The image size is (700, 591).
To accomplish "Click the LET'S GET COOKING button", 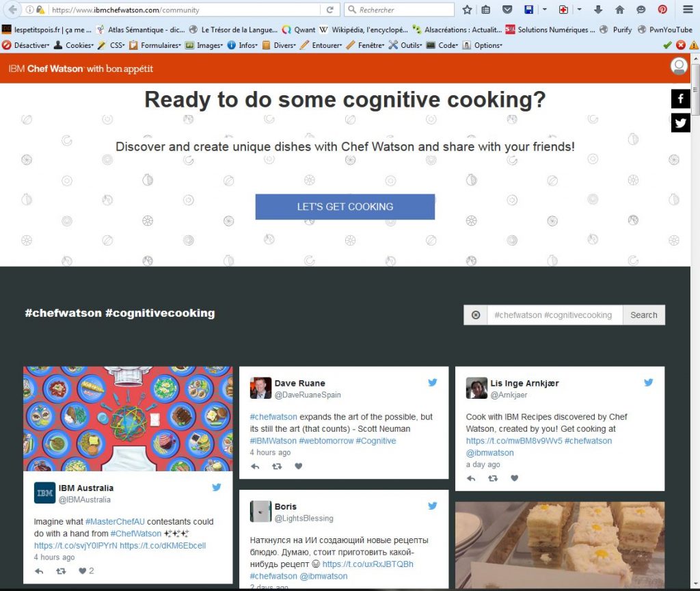I will (x=345, y=207).
